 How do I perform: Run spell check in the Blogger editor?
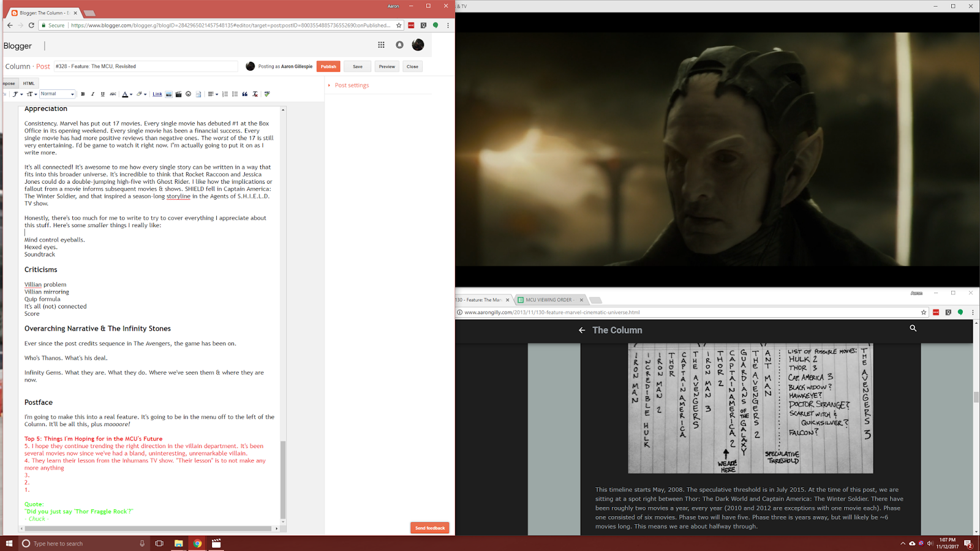(267, 94)
